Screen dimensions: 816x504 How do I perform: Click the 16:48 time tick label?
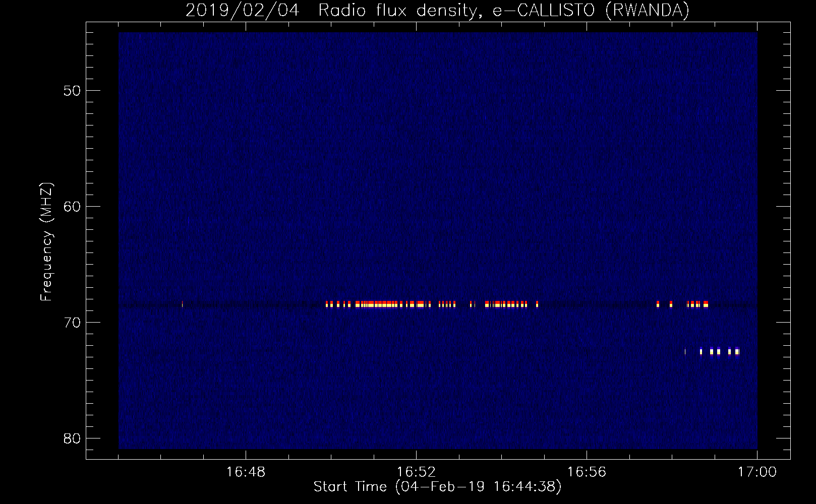(246, 472)
